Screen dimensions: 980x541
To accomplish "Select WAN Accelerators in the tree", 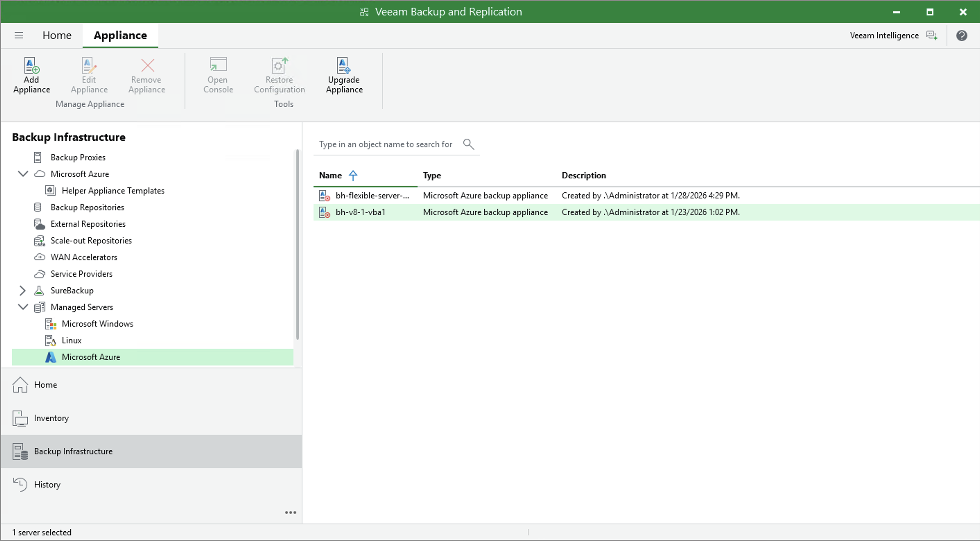I will (x=84, y=257).
